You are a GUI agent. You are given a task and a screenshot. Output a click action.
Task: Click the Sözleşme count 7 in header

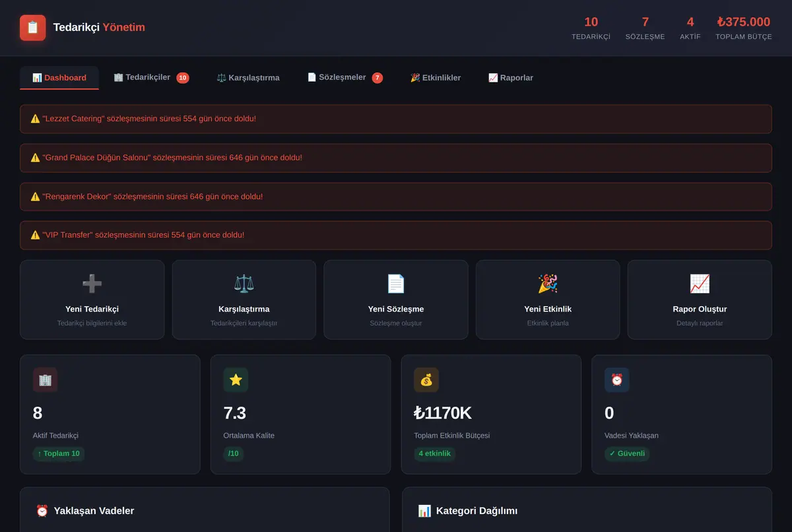(645, 22)
